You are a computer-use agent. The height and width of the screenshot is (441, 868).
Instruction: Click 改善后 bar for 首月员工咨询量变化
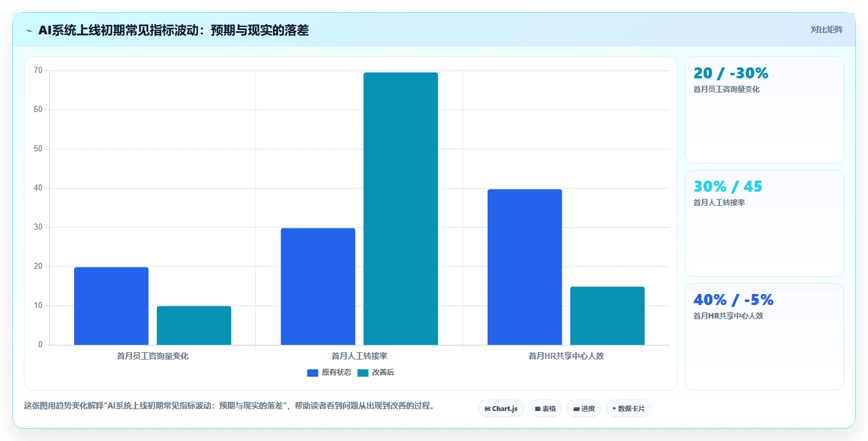[194, 326]
